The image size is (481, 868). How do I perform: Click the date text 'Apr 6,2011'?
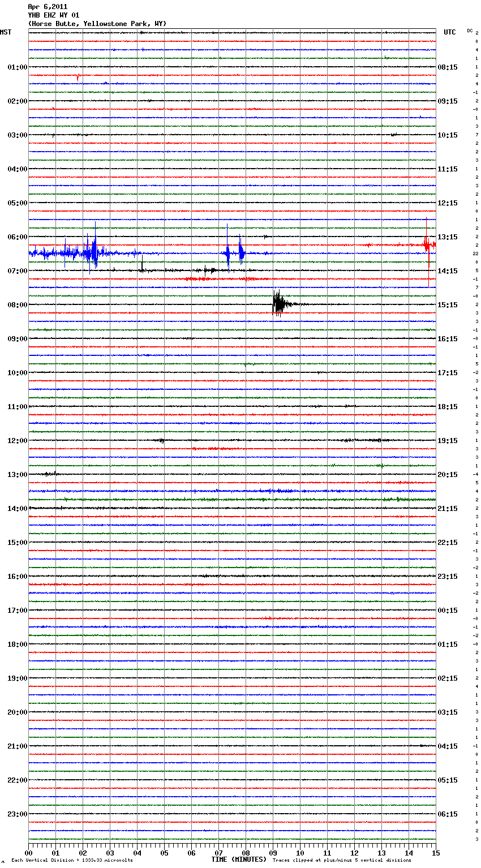(48, 7)
